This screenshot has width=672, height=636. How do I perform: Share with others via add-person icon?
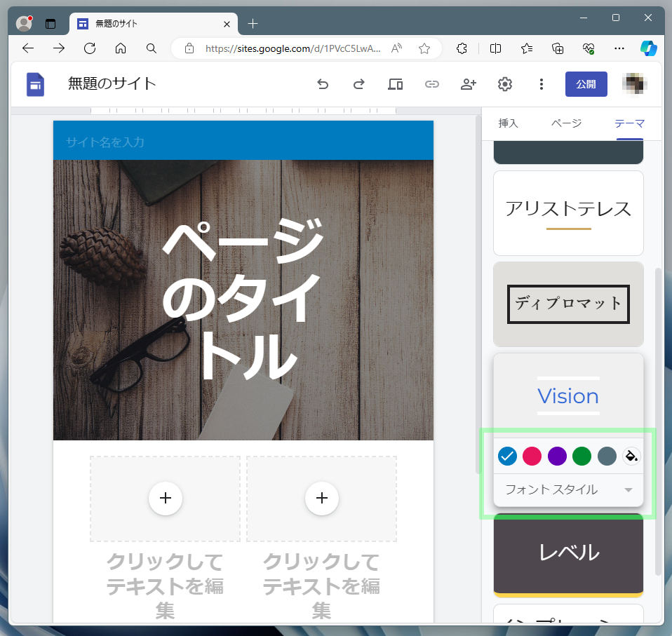point(469,84)
